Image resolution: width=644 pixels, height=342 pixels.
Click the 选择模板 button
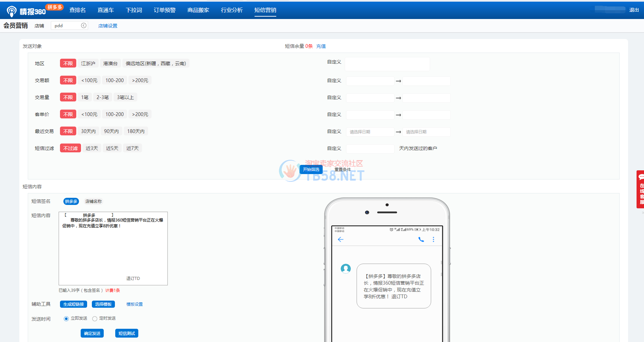(x=103, y=304)
